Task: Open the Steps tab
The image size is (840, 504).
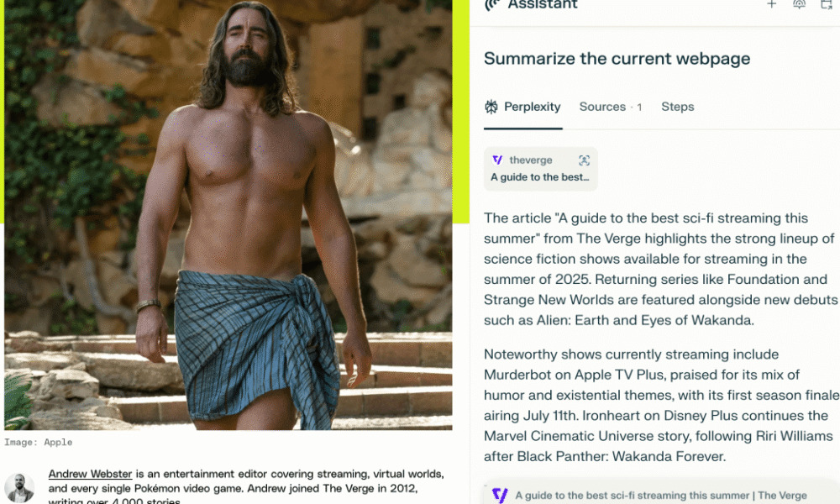Action: (677, 107)
